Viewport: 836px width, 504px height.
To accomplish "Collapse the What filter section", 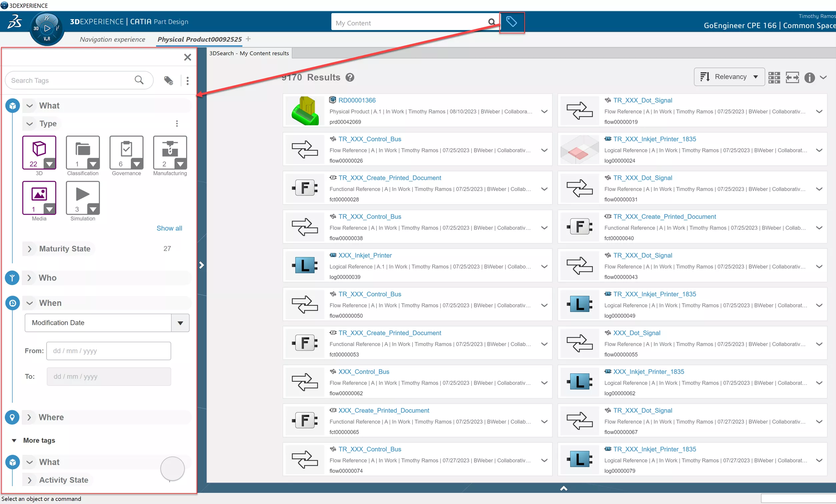I will coord(30,106).
